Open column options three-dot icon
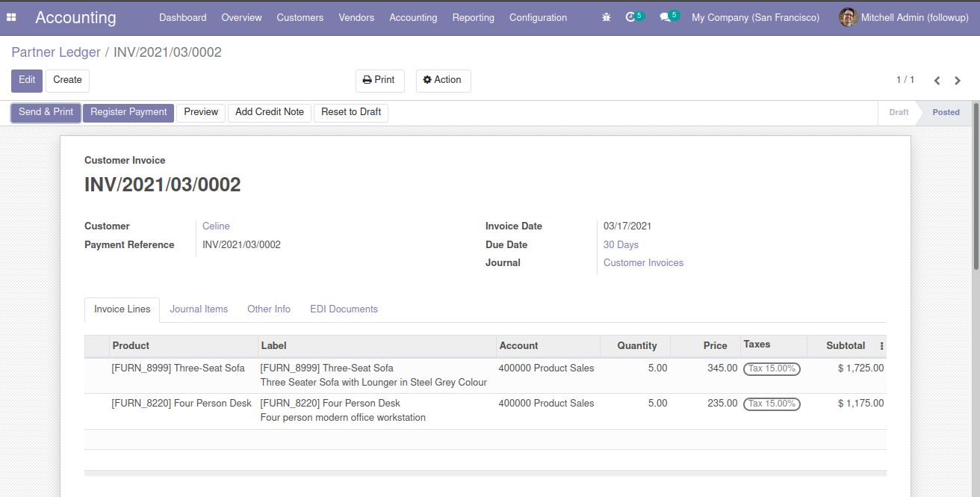980x497 pixels. [x=881, y=346]
